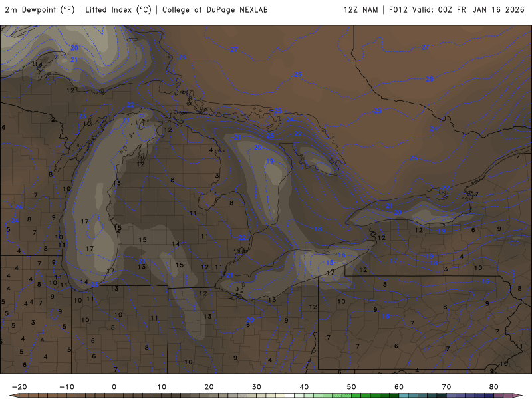
Task: Click the -20 label on the color scale
Action: [19, 387]
